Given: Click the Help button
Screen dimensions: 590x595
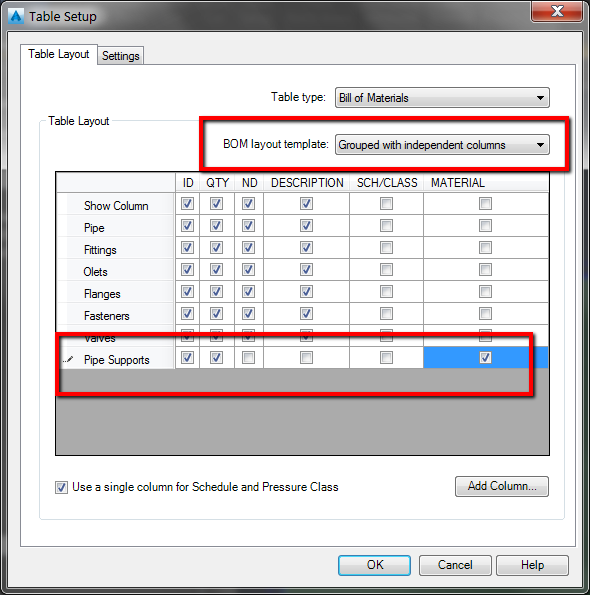Looking at the screenshot, I should tap(532, 565).
